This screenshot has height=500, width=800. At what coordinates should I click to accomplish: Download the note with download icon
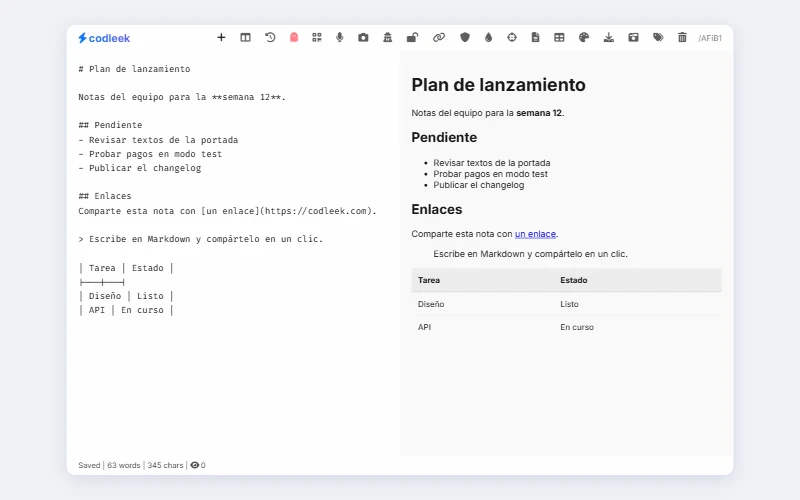[609, 37]
